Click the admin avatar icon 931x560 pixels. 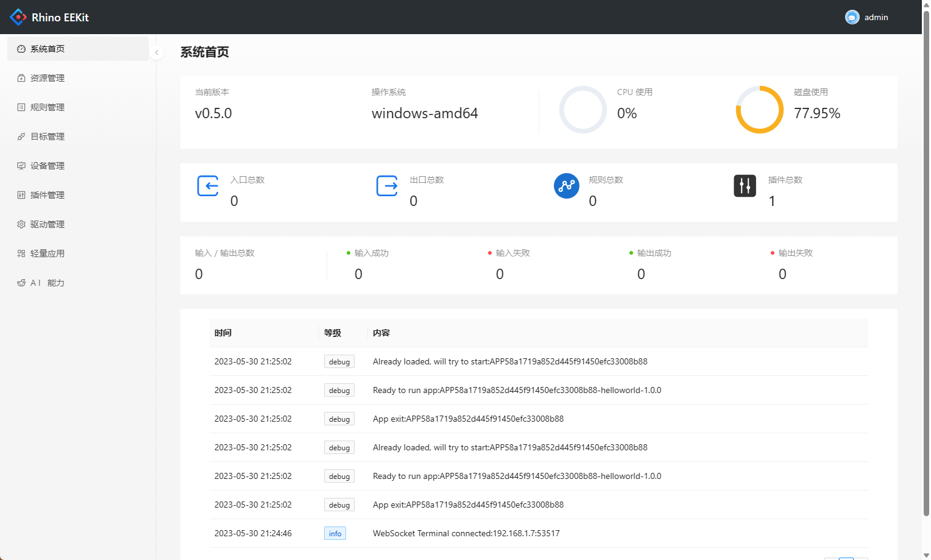[x=852, y=17]
